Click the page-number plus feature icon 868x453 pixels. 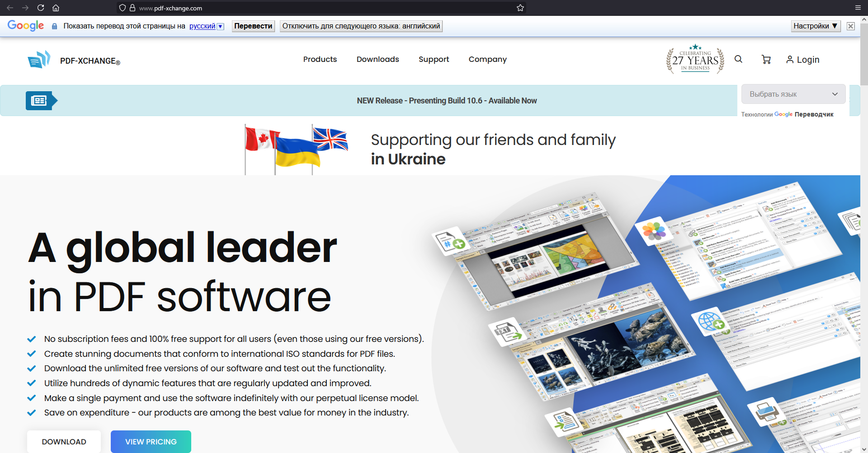tap(451, 242)
